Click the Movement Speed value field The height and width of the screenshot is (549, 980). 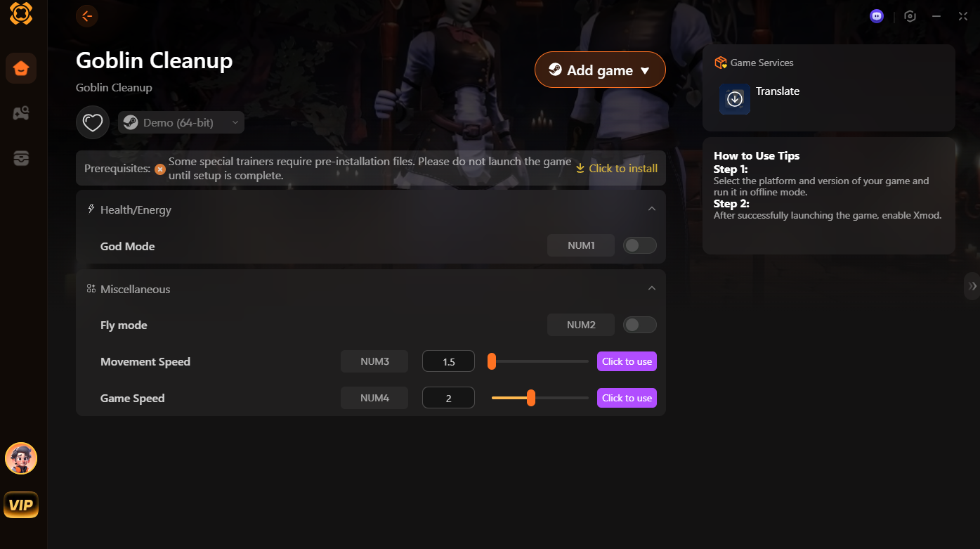[448, 361]
